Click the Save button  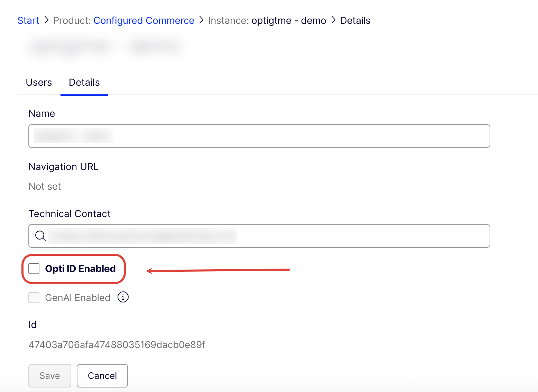point(49,376)
